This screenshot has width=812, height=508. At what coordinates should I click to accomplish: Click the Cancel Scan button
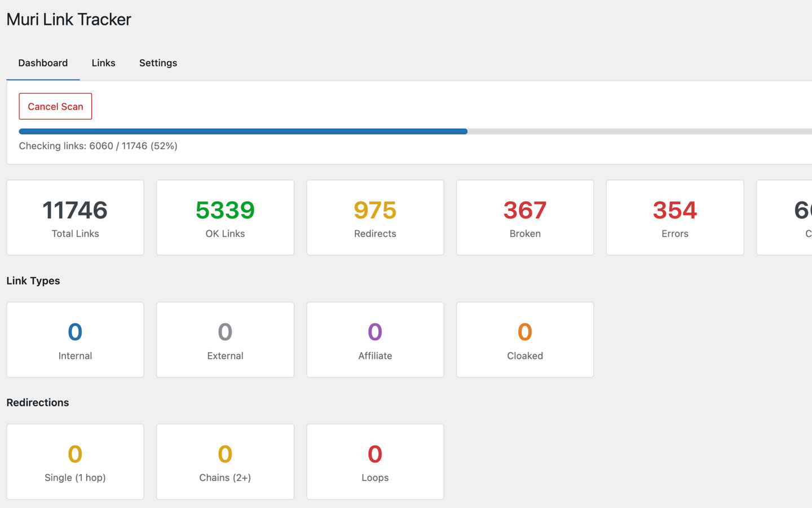pyautogui.click(x=55, y=106)
